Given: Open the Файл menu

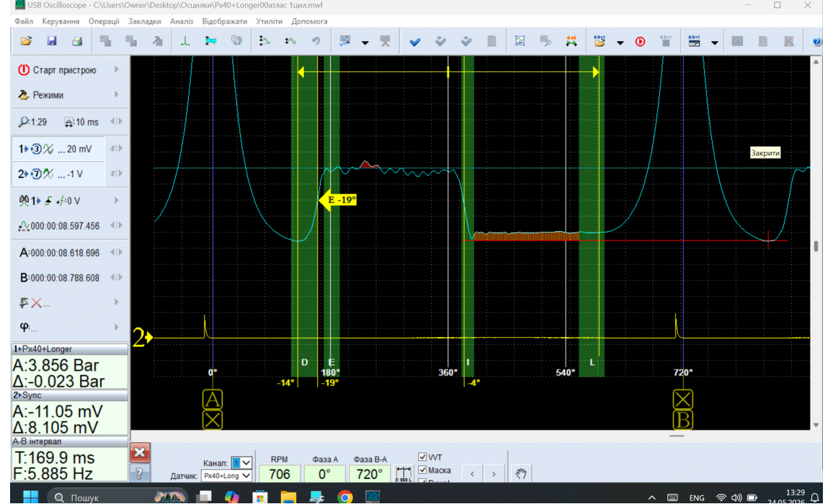Looking at the screenshot, I should pos(24,22).
